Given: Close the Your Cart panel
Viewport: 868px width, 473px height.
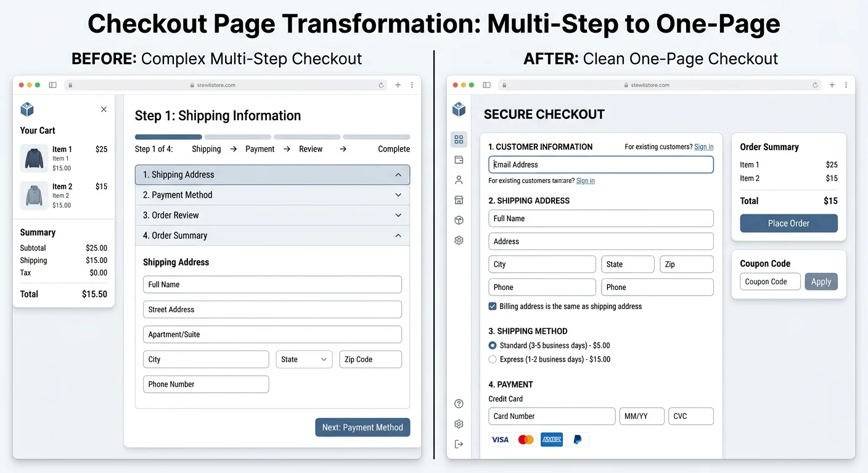Looking at the screenshot, I should pos(104,109).
